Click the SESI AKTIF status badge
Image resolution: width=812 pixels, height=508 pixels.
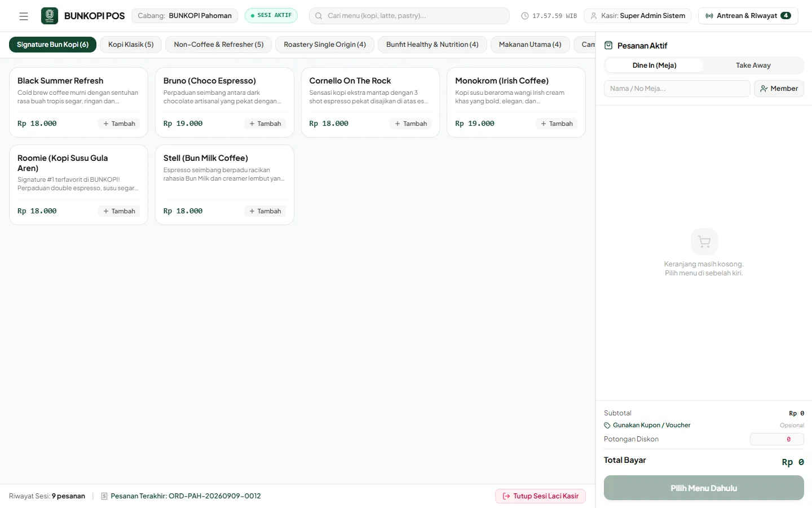coord(271,16)
